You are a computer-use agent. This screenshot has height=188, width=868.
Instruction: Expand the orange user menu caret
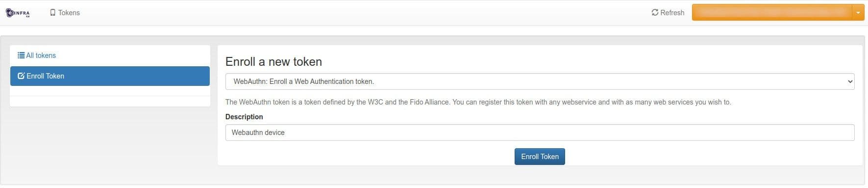[858, 13]
